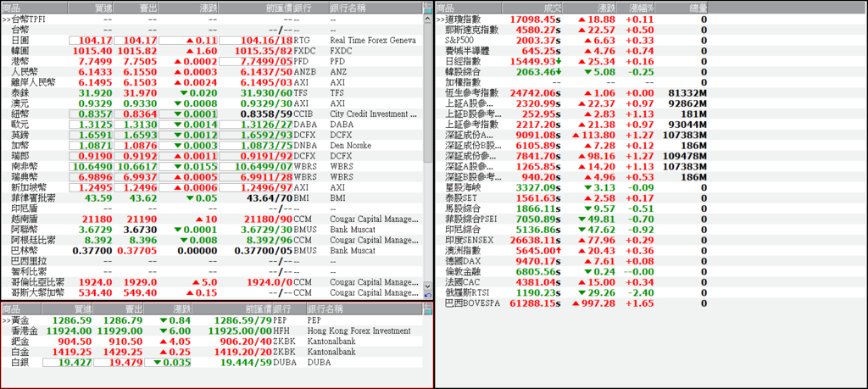Select the 瑞郎 currency row

(x=211, y=156)
